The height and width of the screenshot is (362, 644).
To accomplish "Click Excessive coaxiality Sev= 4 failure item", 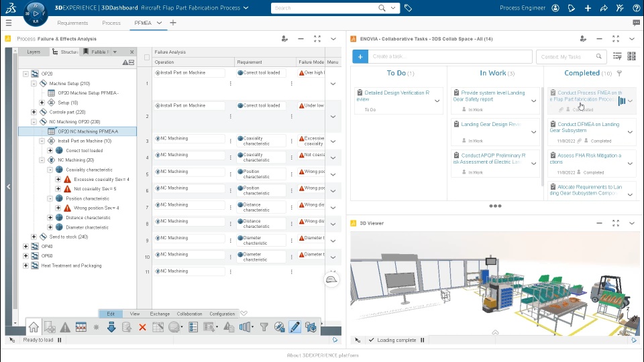I will [101, 180].
